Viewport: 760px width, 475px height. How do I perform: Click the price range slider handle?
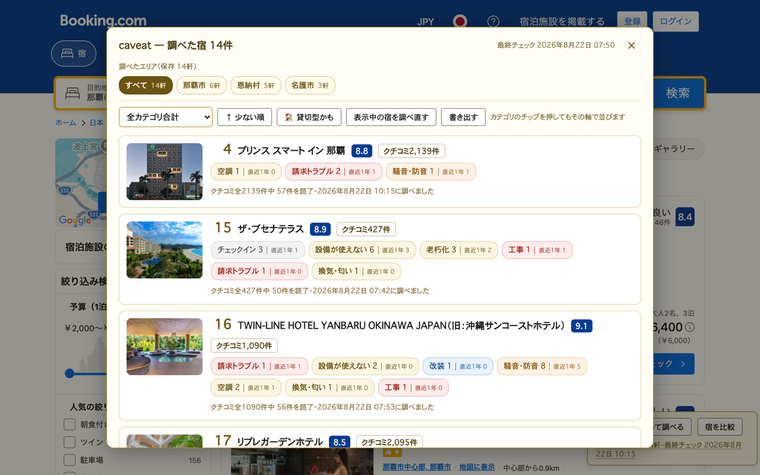(70, 373)
